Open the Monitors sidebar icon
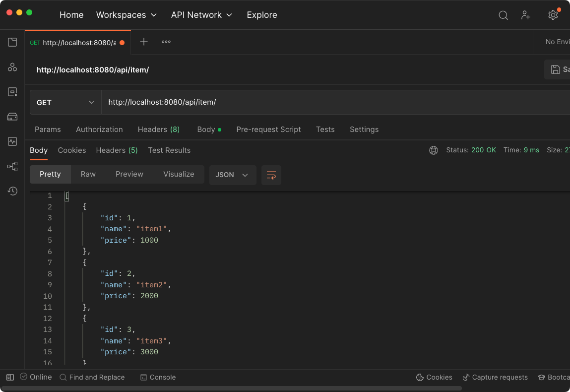 [x=12, y=141]
